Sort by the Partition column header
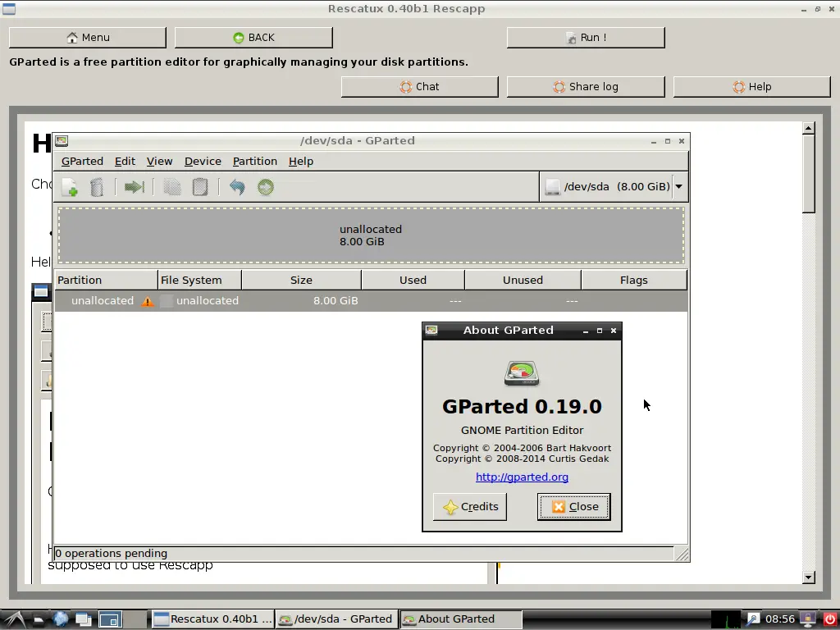Viewport: 840px width, 630px height. pyautogui.click(x=106, y=281)
